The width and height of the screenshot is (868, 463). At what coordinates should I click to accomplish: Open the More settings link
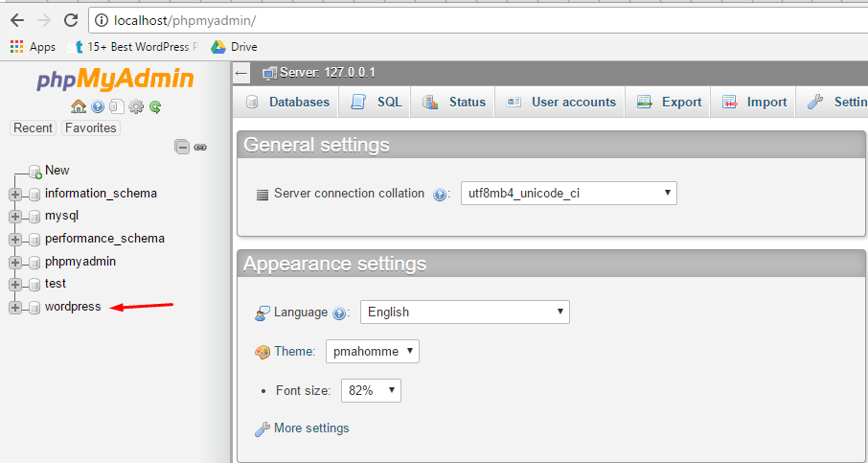click(311, 428)
